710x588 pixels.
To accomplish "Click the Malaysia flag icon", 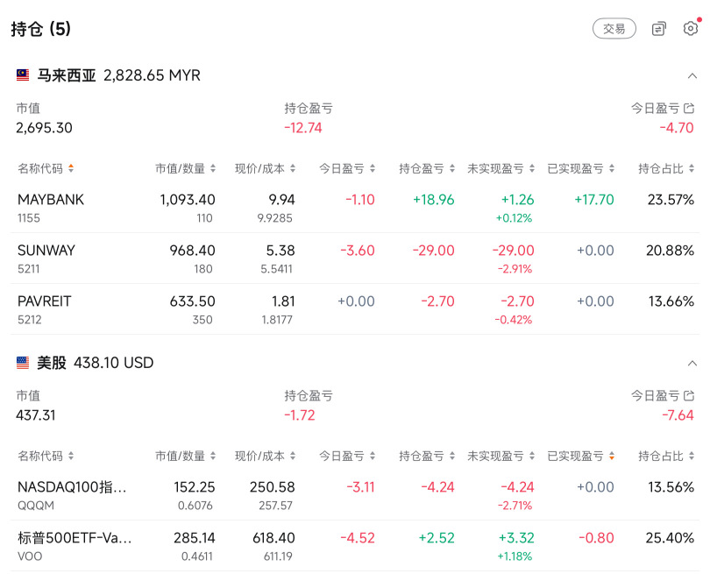I will pyautogui.click(x=23, y=75).
